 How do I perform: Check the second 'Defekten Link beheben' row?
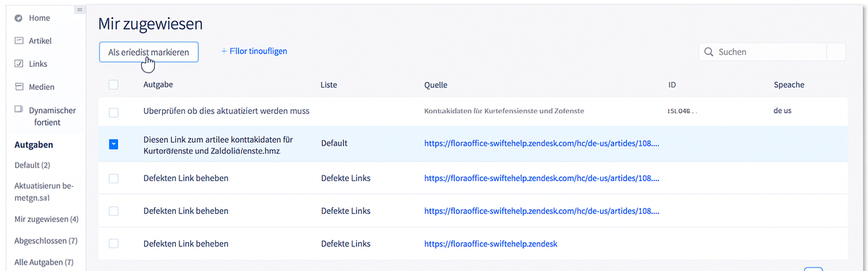[114, 211]
